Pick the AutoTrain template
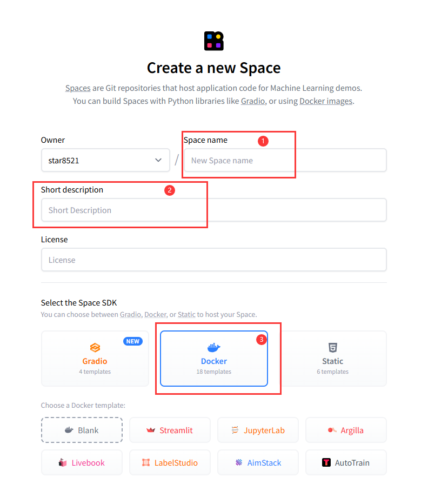 [346, 463]
